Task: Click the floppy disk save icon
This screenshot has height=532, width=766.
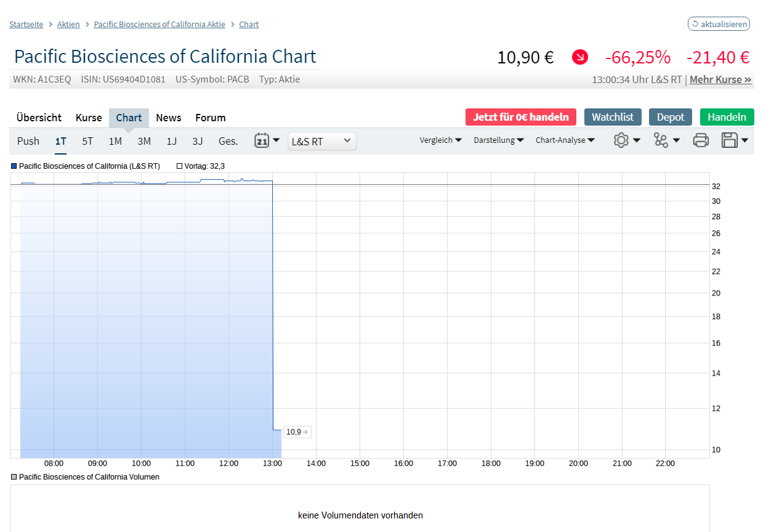Action: coord(730,140)
